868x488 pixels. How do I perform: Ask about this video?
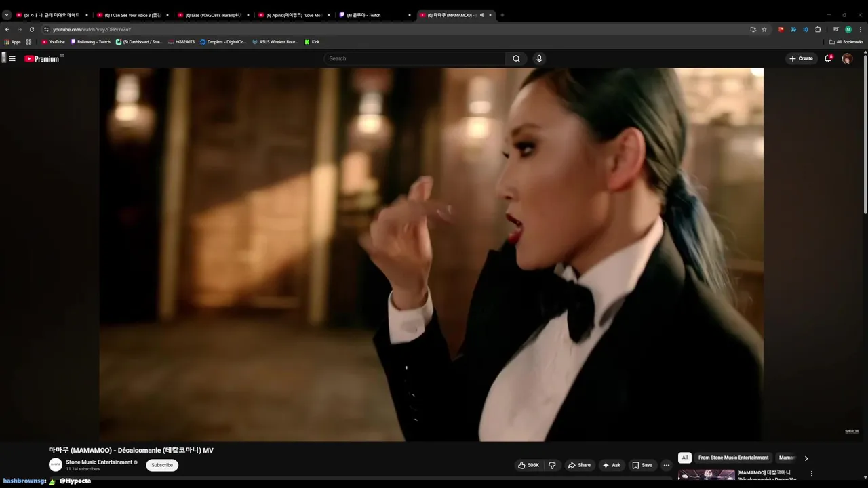coord(611,465)
